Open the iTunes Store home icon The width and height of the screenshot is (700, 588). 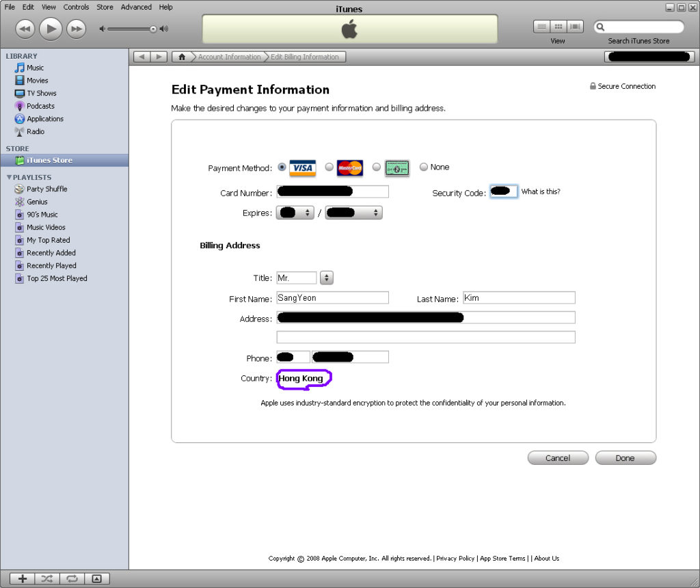click(x=182, y=57)
